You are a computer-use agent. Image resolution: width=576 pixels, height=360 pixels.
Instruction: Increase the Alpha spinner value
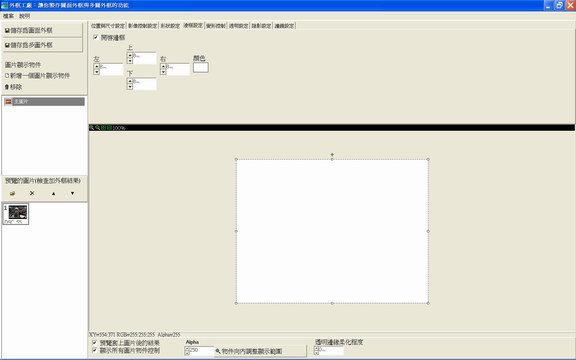click(187, 349)
